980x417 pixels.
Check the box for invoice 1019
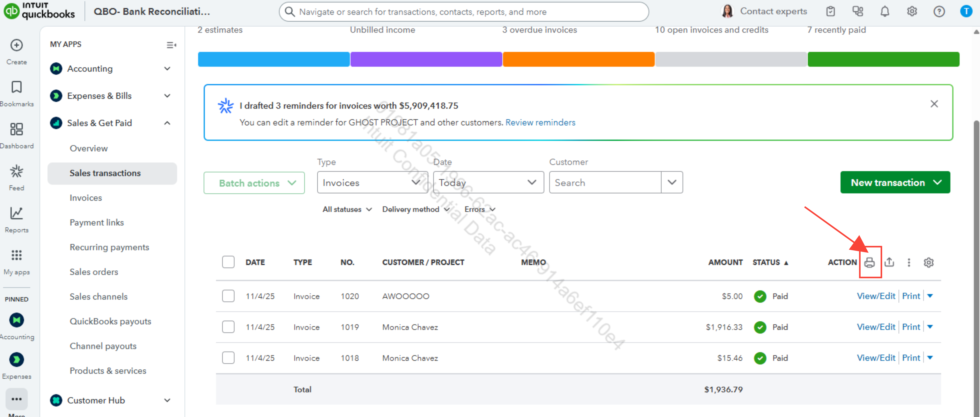228,327
